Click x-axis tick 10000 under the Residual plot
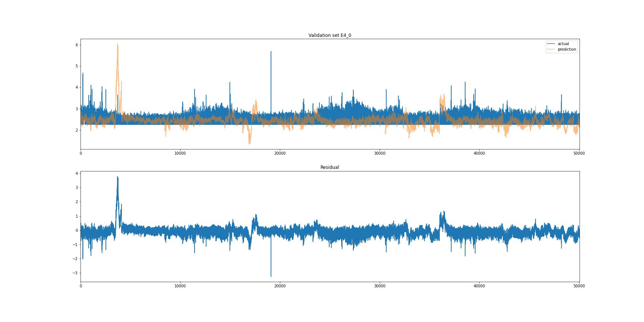 [180, 286]
